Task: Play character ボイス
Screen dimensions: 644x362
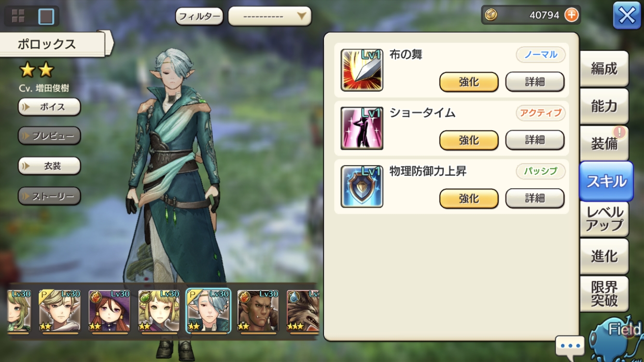Action: [49, 107]
